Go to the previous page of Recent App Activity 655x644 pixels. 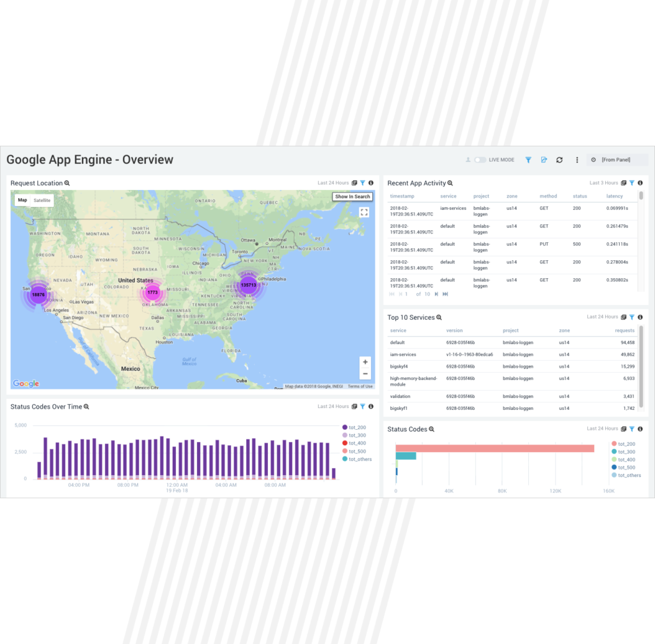click(400, 294)
